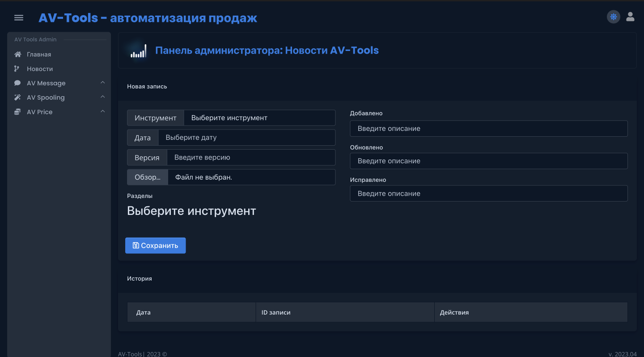Click the Исправлено label
The height and width of the screenshot is (357, 644).
click(x=368, y=180)
